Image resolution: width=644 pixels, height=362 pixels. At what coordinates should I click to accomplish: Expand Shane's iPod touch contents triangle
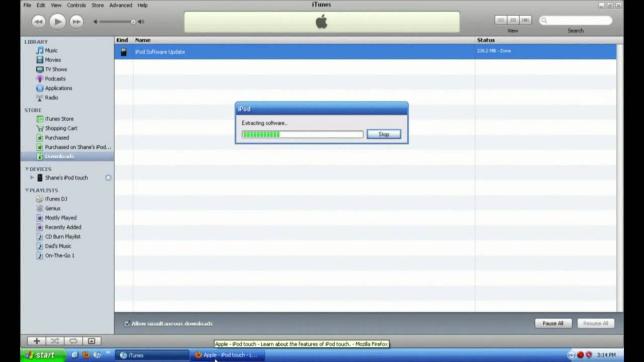tap(32, 177)
